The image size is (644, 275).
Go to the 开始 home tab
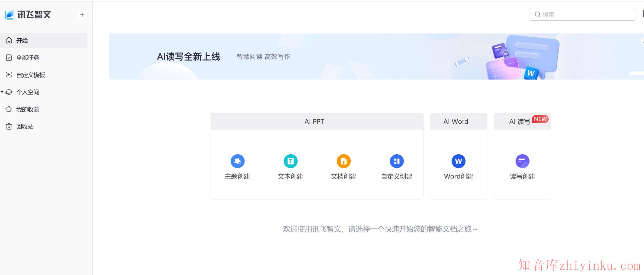pos(22,40)
